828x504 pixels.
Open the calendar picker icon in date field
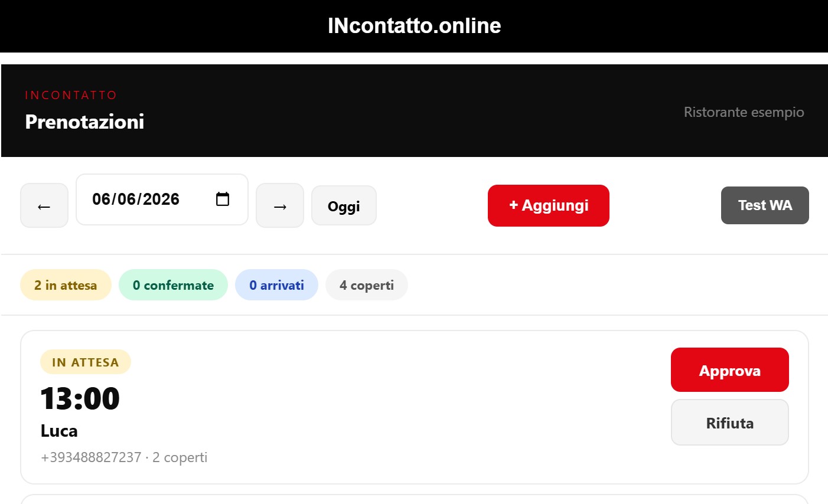click(x=223, y=199)
